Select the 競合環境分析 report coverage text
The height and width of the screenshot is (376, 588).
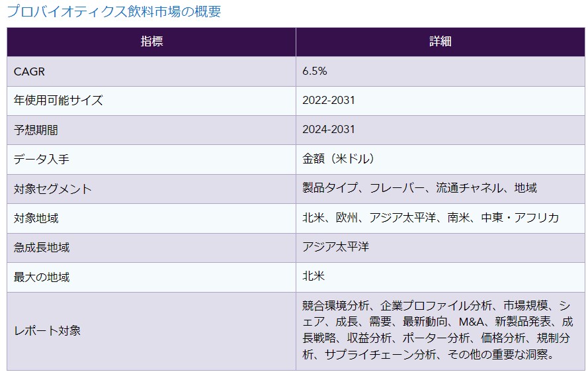click(438, 330)
